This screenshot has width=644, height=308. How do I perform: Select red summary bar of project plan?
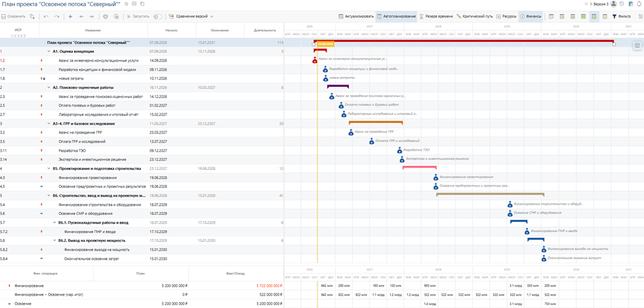pos(463,41)
